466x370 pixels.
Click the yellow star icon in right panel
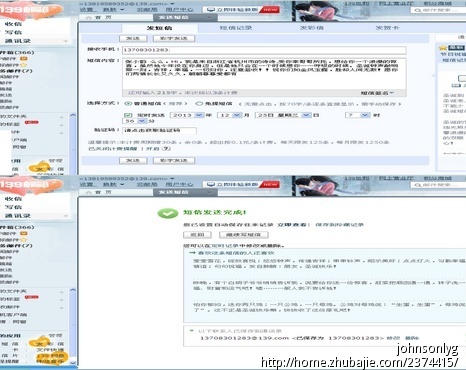(443, 48)
